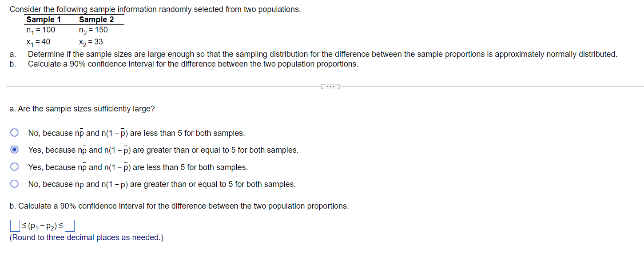Click the problem statement at the top

(x=155, y=9)
